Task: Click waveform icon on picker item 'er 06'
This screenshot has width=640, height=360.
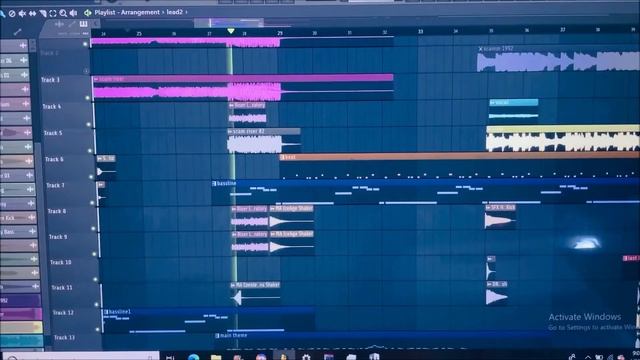Action: pyautogui.click(x=23, y=60)
